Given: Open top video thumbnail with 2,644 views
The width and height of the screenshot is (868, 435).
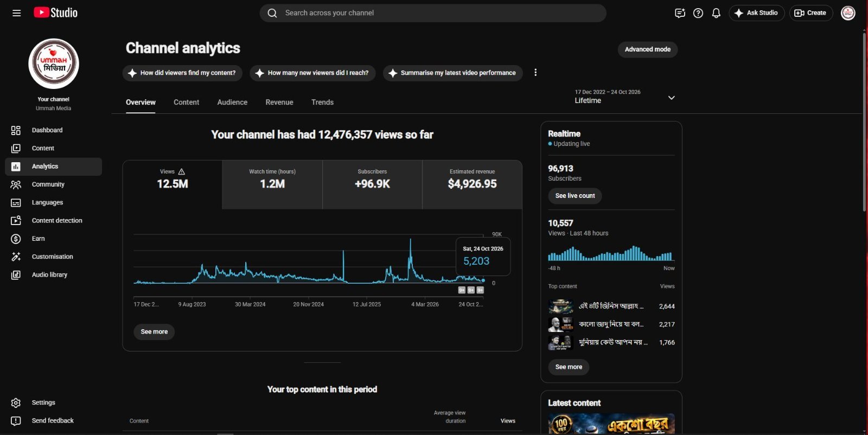Looking at the screenshot, I should (561, 306).
